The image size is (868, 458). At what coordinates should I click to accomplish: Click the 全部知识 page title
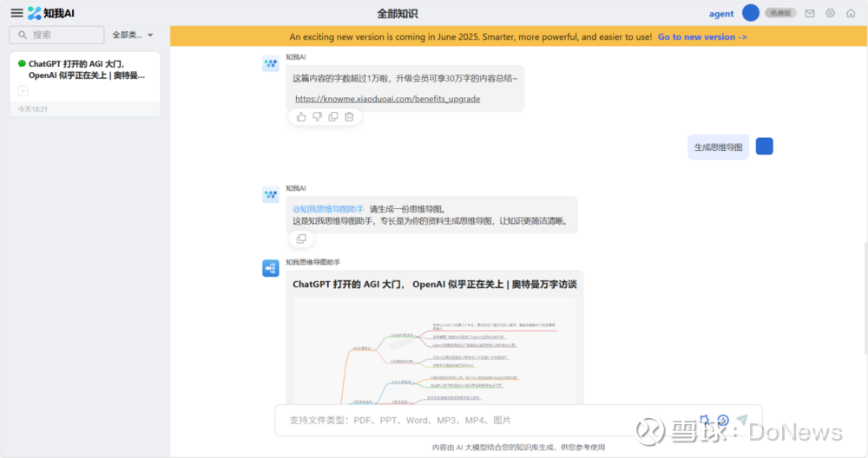click(x=398, y=14)
